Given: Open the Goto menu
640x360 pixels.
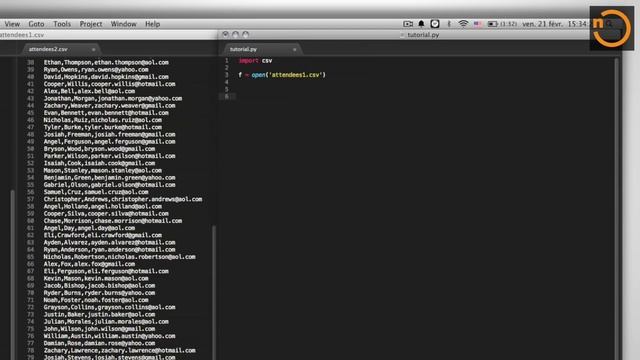Looking at the screenshot, I should tap(36, 24).
